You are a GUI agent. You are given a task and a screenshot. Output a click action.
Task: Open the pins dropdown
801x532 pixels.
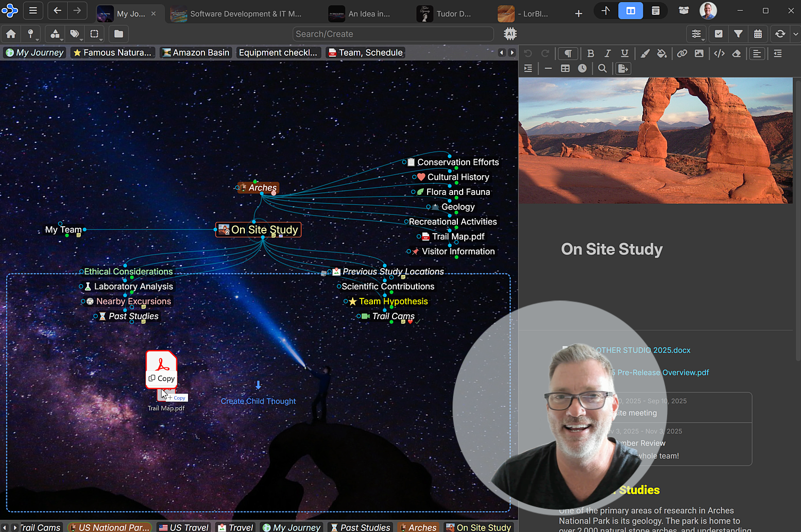pyautogui.click(x=31, y=34)
